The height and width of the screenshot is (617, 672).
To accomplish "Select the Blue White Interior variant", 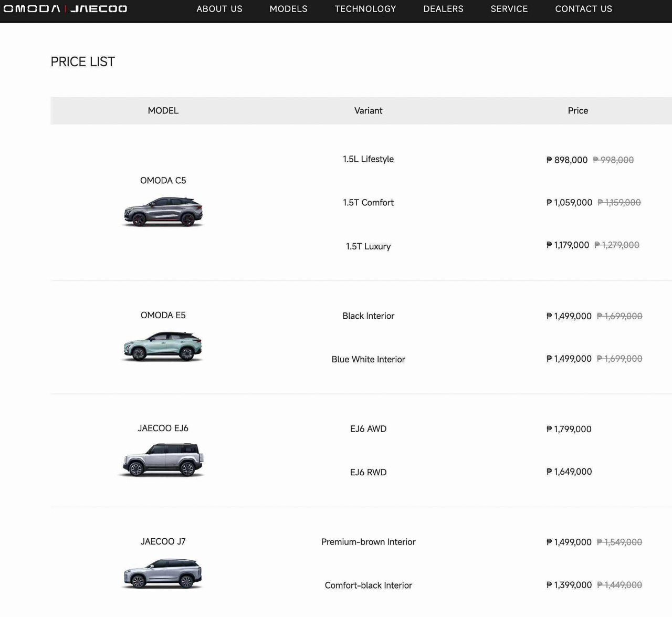I will pyautogui.click(x=368, y=359).
